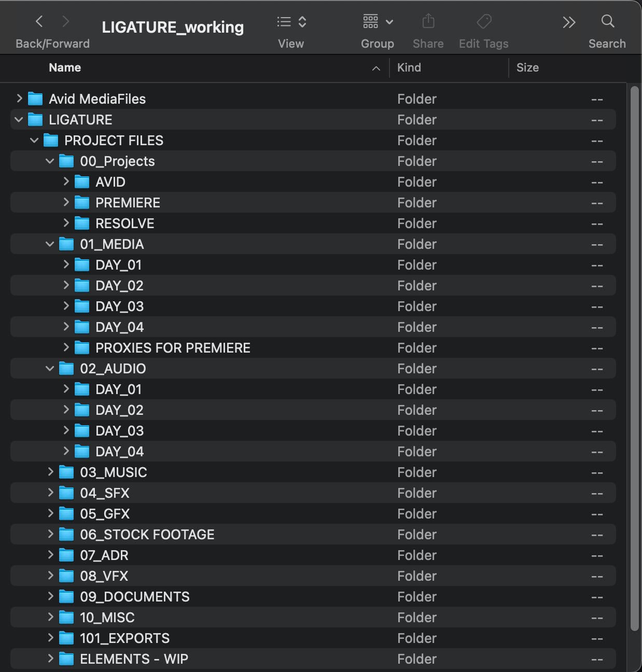This screenshot has width=642, height=672.
Task: Select the 02_AUDIO folder icon
Action: pyautogui.click(x=66, y=368)
